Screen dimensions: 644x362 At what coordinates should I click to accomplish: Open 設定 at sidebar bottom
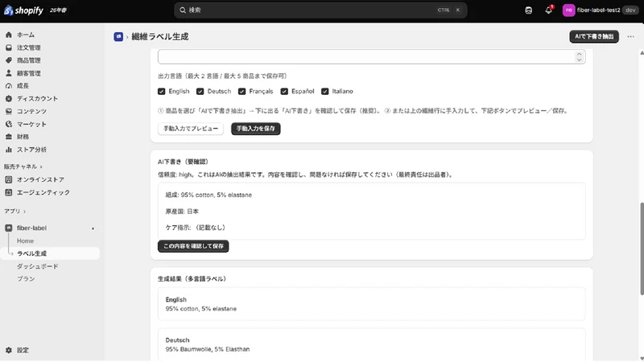pyautogui.click(x=23, y=350)
